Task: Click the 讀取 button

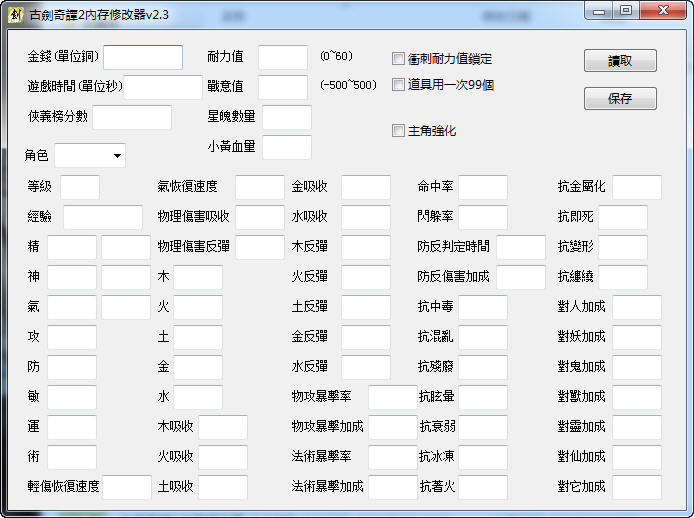Action: click(620, 60)
